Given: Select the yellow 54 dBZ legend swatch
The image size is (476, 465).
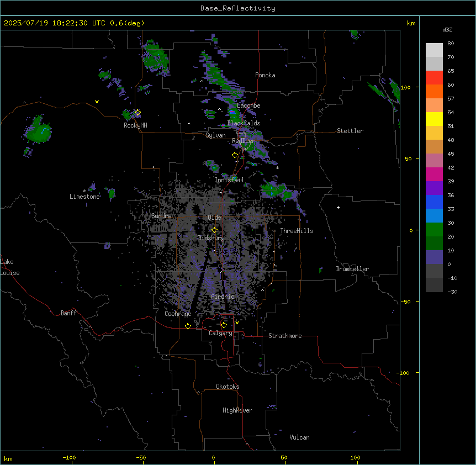Looking at the screenshot, I should [x=434, y=119].
